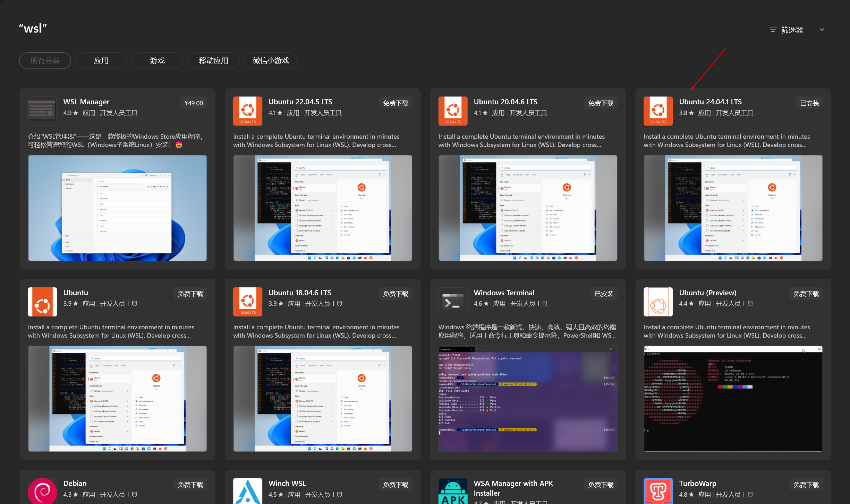Viewport: 850px width, 504px height.
Task: Click 免费下载 on Ubuntu (Preview)
Action: (x=806, y=294)
